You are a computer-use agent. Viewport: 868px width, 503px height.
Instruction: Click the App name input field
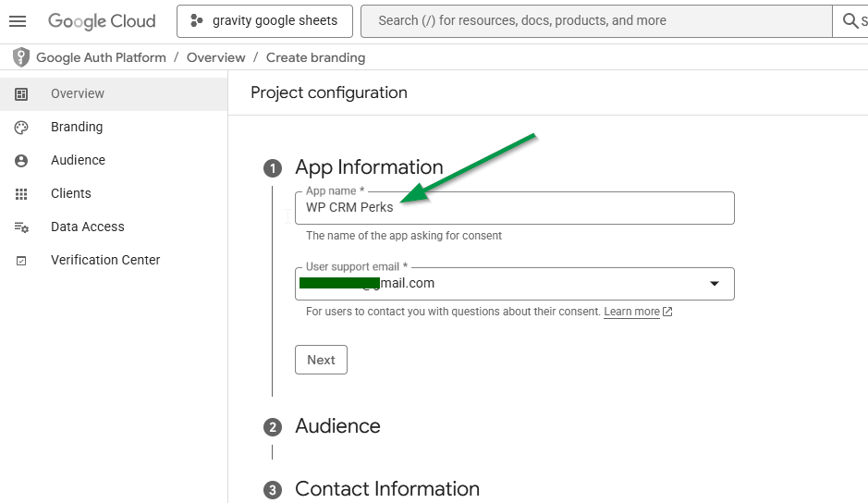pyautogui.click(x=515, y=208)
